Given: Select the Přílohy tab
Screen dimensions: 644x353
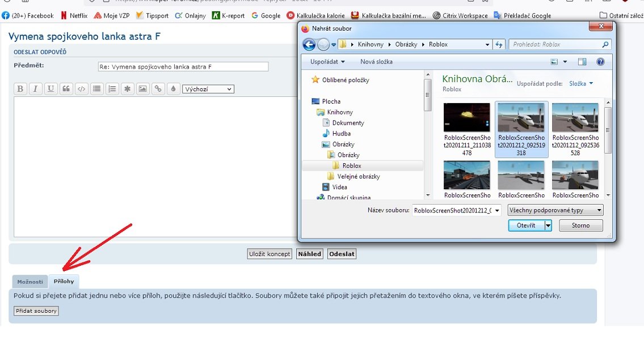Looking at the screenshot, I should point(64,282).
